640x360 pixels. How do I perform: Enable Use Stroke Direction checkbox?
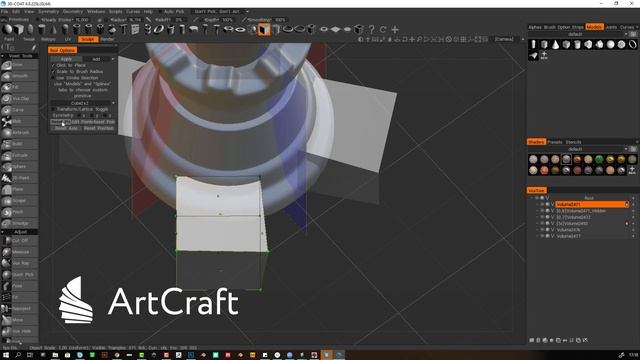pos(53,78)
